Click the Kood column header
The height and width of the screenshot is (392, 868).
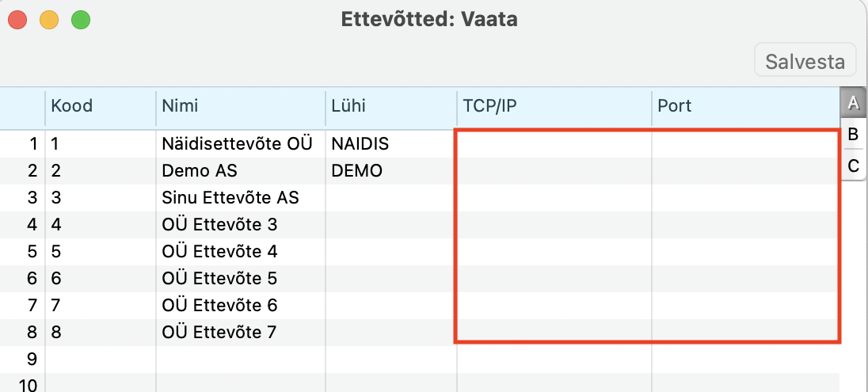coord(72,106)
